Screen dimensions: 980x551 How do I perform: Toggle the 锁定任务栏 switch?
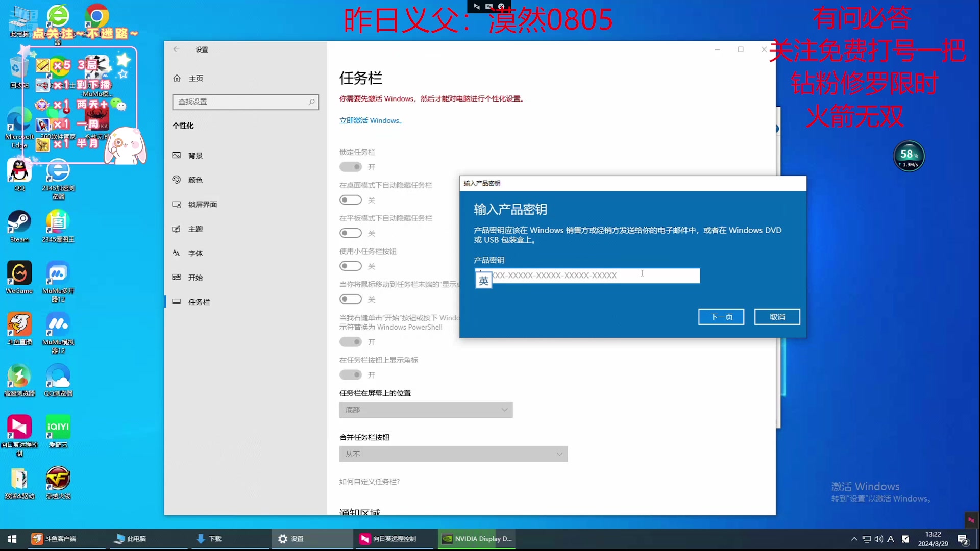[351, 167]
